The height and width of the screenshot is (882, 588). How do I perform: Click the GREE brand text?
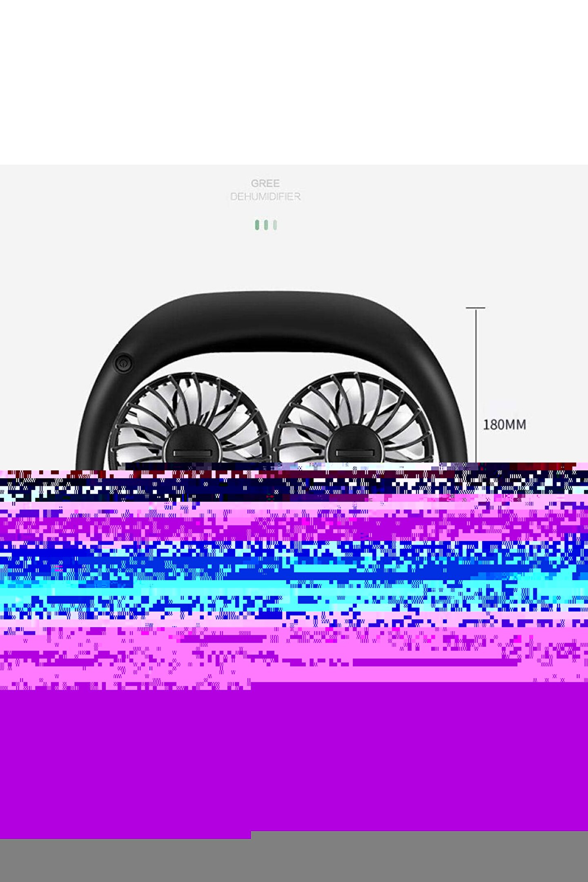[x=265, y=183]
